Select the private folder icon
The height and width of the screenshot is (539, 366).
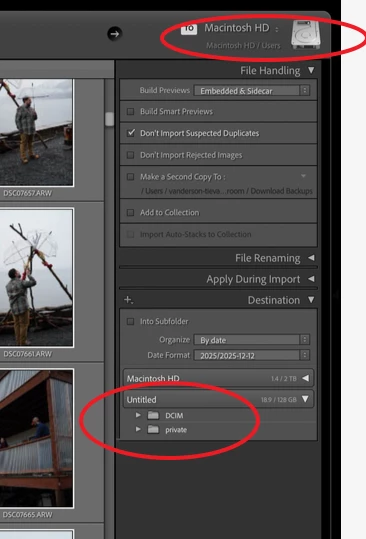(153, 429)
